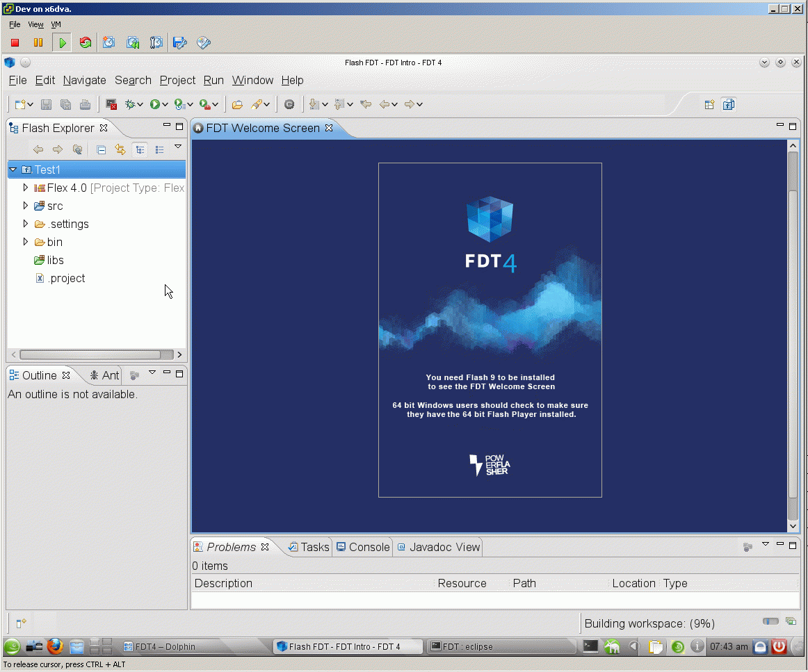
Task: Click the Search flashlight icon
Action: point(257,104)
